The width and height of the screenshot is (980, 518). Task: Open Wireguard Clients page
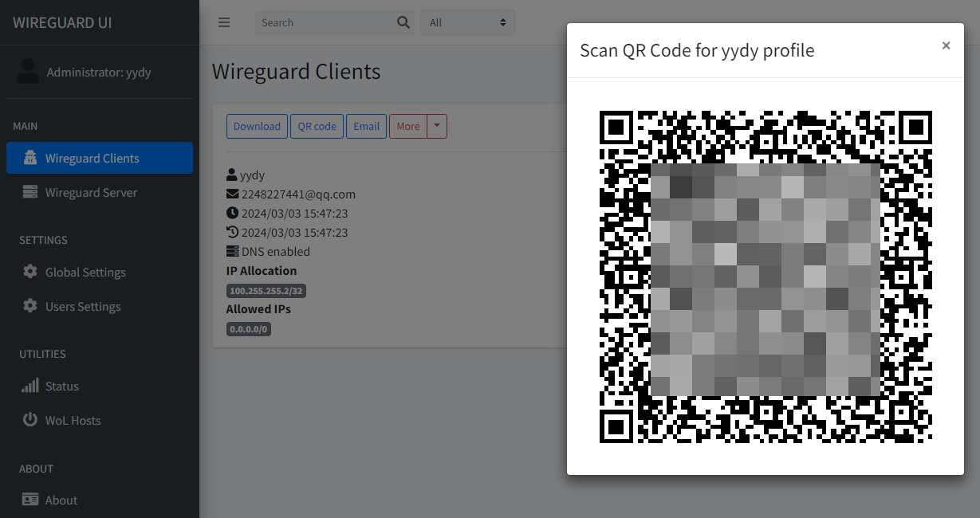[x=100, y=158]
